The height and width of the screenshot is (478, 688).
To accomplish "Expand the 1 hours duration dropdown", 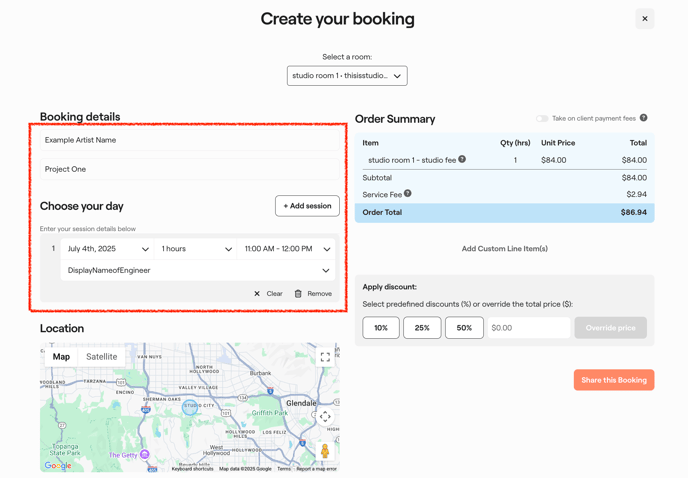I will coord(196,249).
